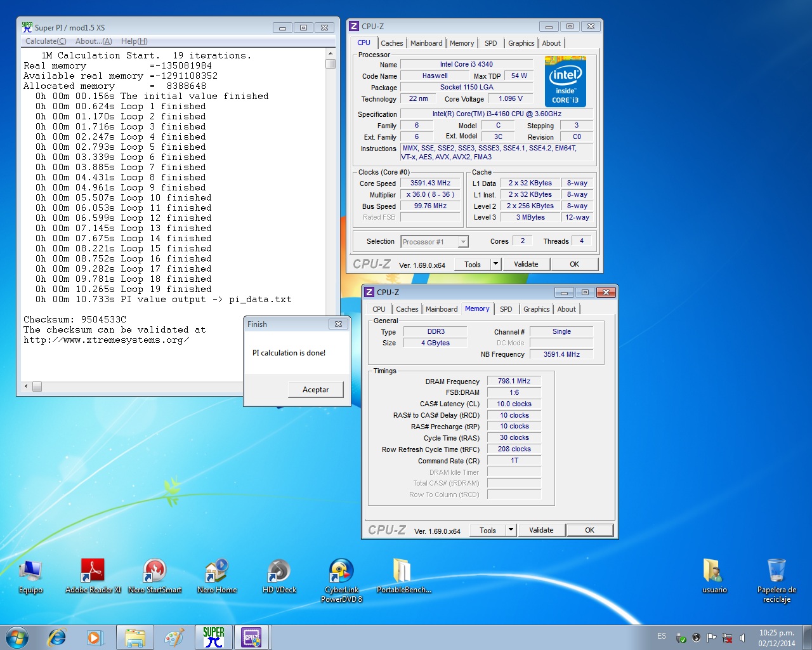812x650 pixels.
Task: Click the Memory CPU-Z window title icon
Action: [369, 292]
